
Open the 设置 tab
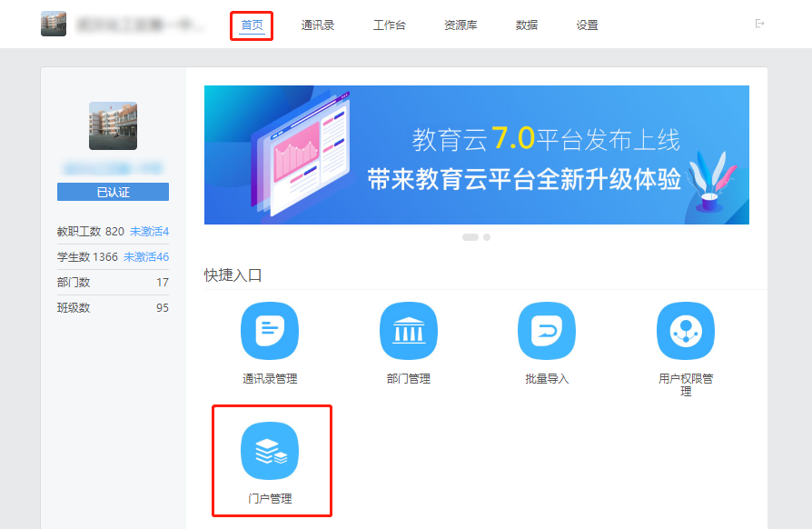tap(588, 25)
